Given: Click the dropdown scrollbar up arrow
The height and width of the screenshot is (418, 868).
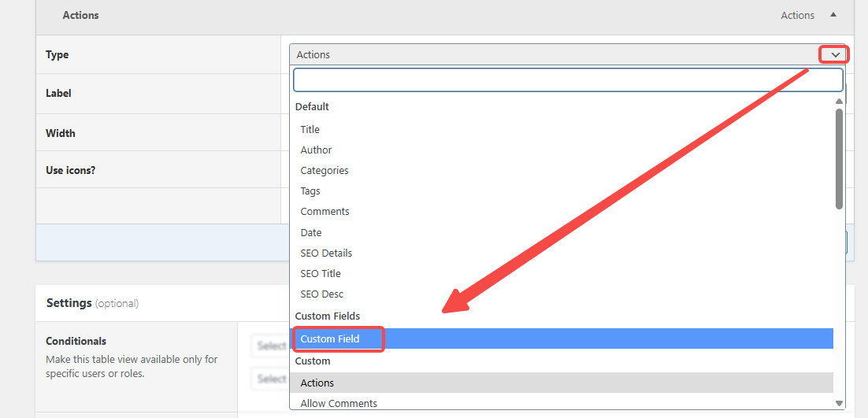Looking at the screenshot, I should (839, 102).
